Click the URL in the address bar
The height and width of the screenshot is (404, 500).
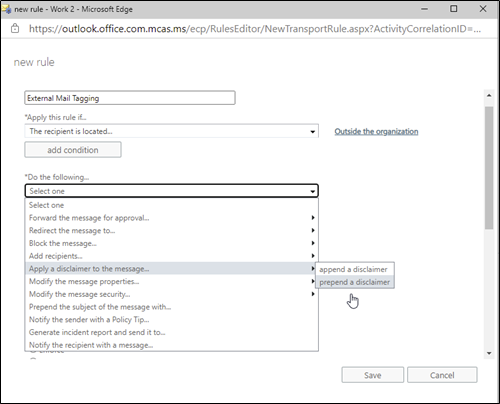point(255,29)
